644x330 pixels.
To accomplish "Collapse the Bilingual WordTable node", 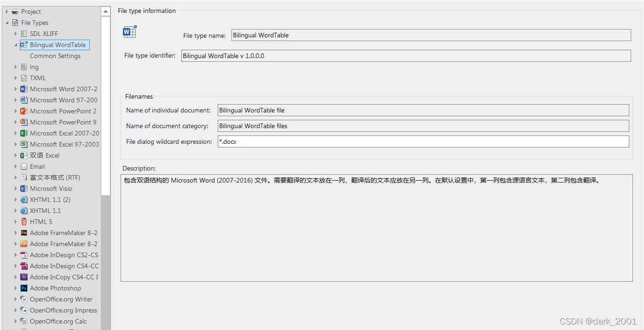I will [16, 45].
